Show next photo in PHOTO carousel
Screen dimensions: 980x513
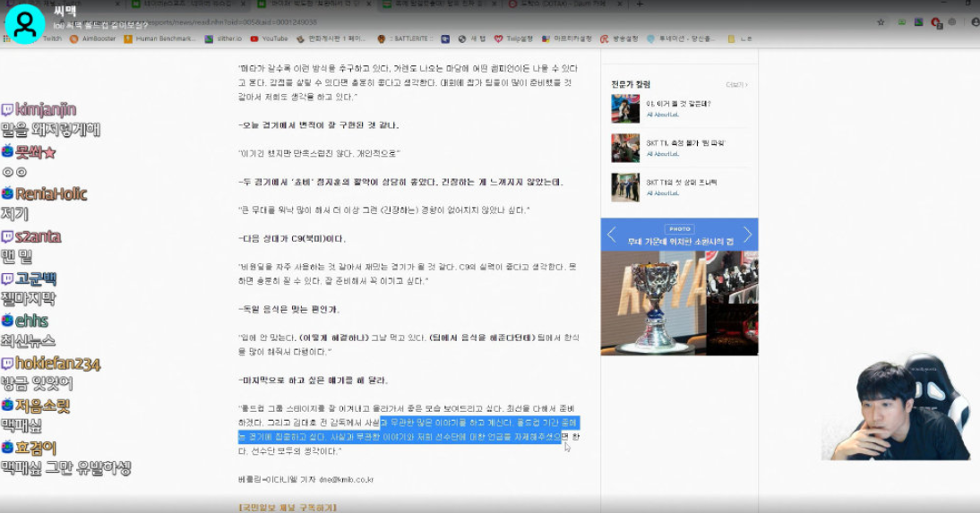pos(747,235)
